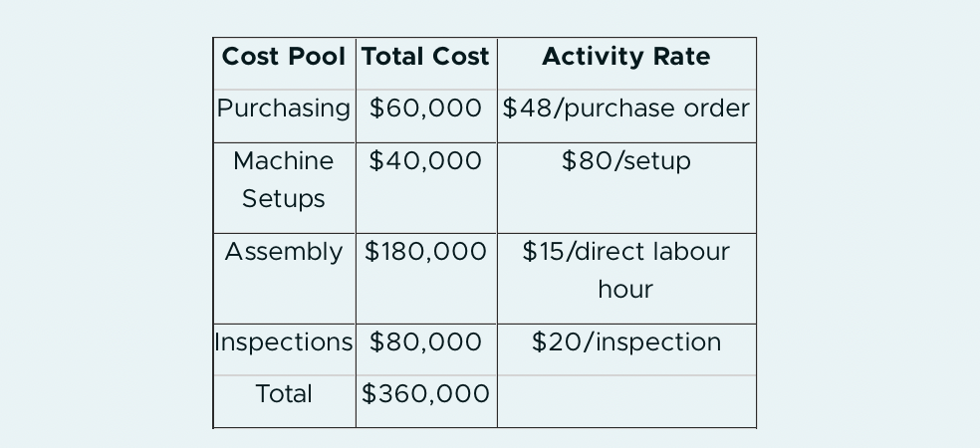This screenshot has height=448, width=980.
Task: Click the $48/purchase order rate cell
Action: tap(626, 116)
